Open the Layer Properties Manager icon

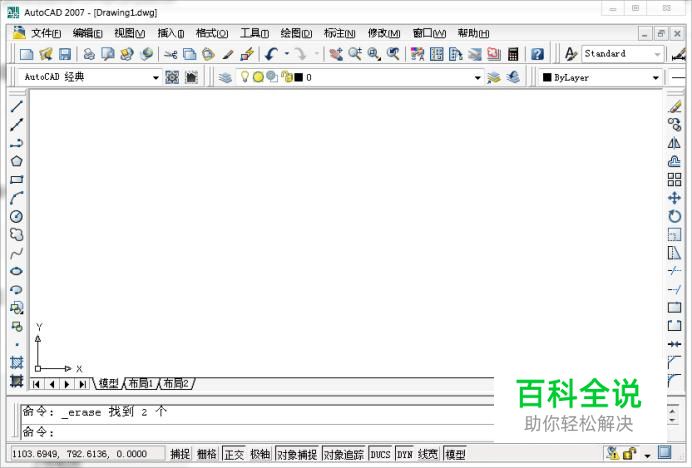tap(225, 78)
